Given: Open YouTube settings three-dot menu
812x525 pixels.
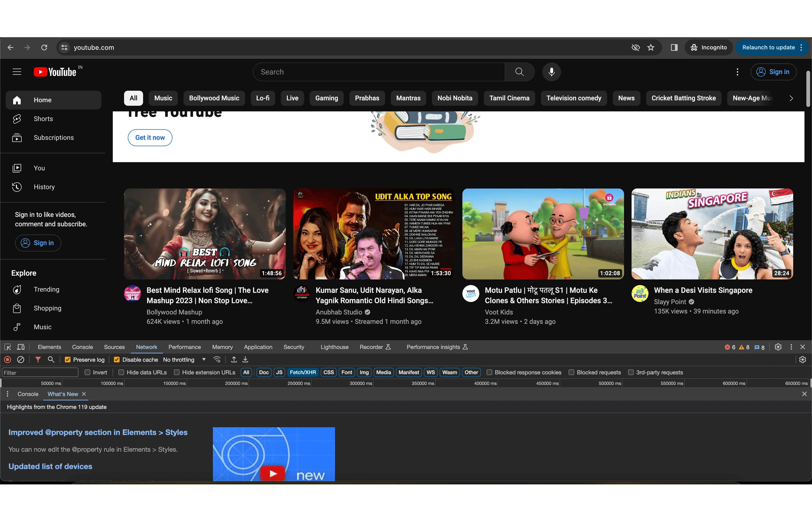Looking at the screenshot, I should (x=737, y=72).
